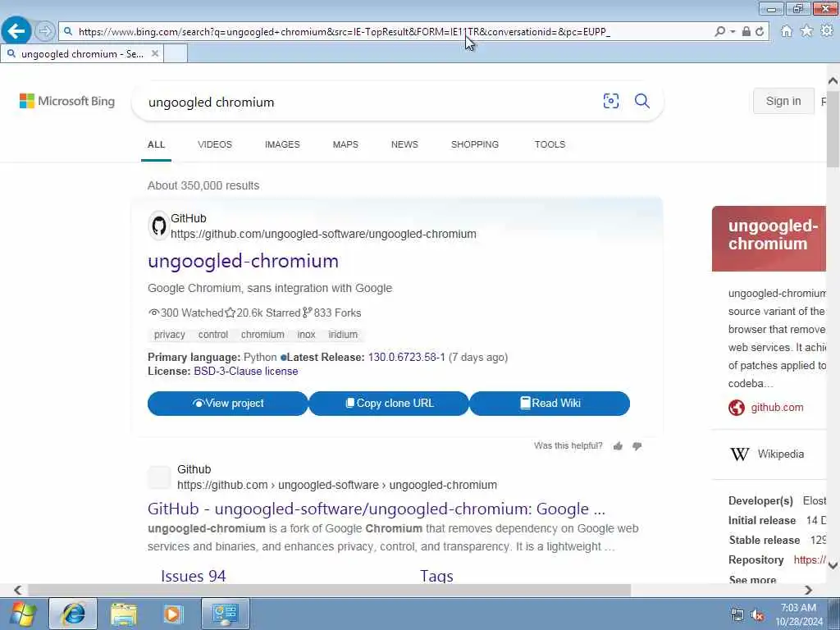Screen dimensions: 840x630
Task: Go back with the browser back arrow
Action: click(x=16, y=31)
